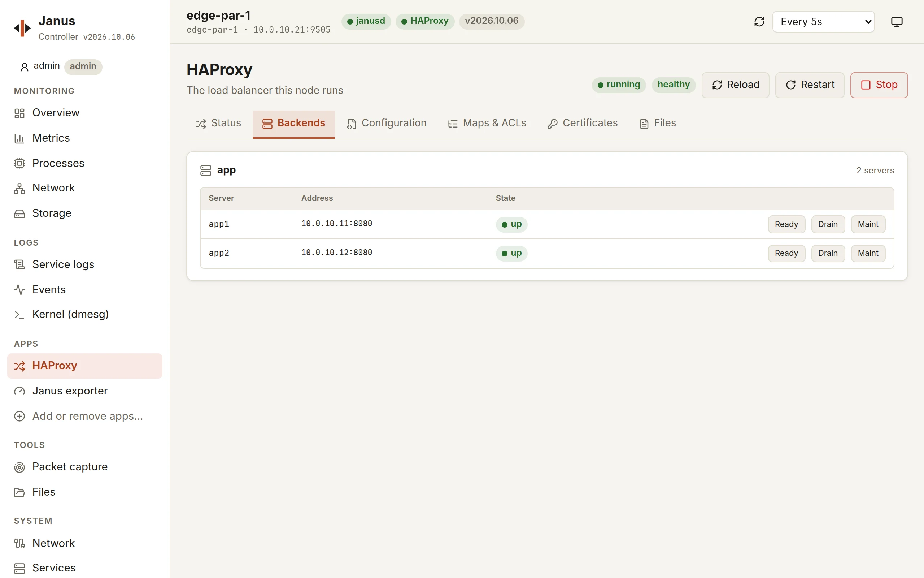Go to Processes in the sidebar
Viewport: 924px width, 578px height.
point(85,163)
